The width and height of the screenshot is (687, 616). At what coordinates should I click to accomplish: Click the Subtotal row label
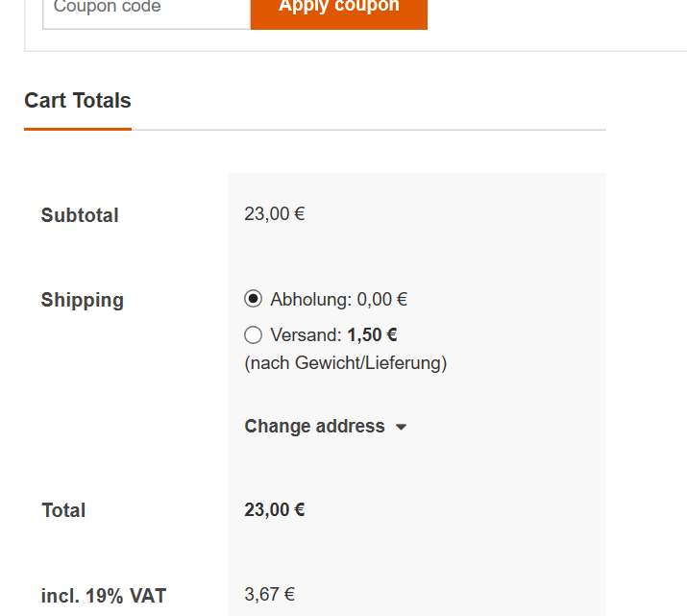click(x=80, y=215)
